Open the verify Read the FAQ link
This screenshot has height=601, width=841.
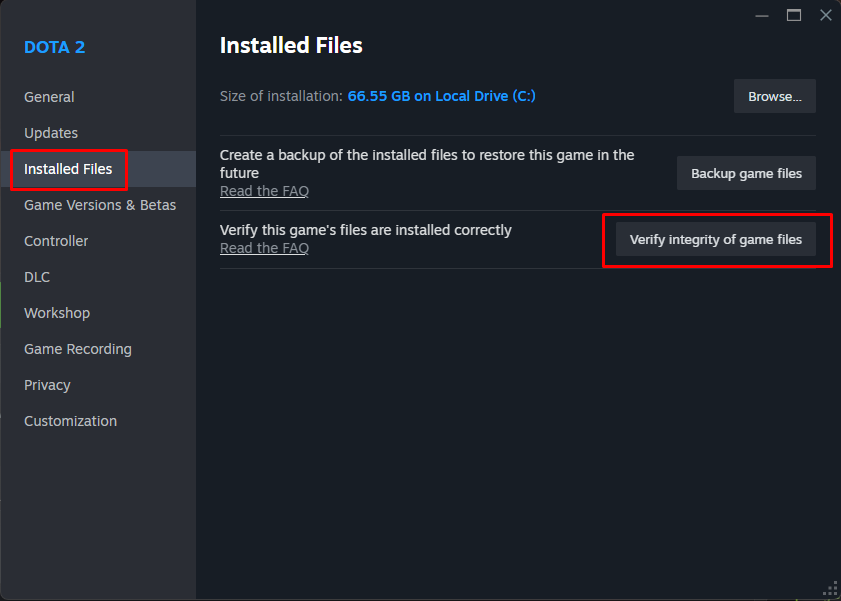click(x=264, y=247)
